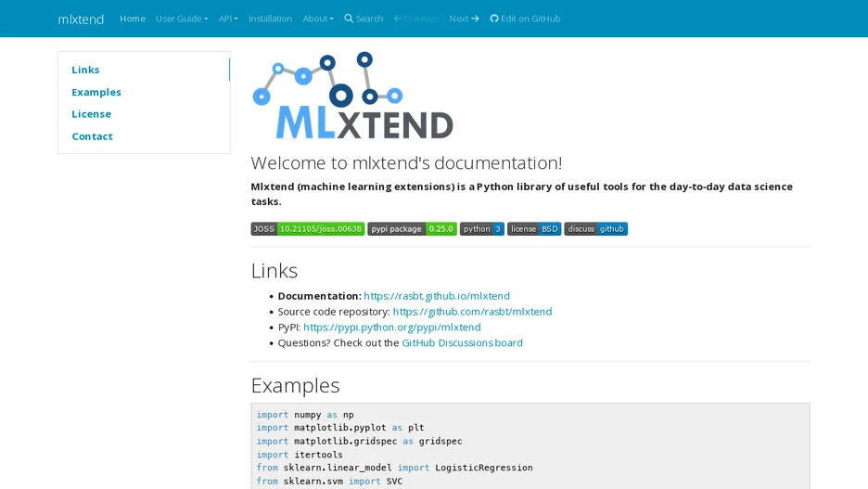Click the 'import matplotlib.pyplot as plt' code line
Viewport: 868px width, 489px height.
[340, 428]
